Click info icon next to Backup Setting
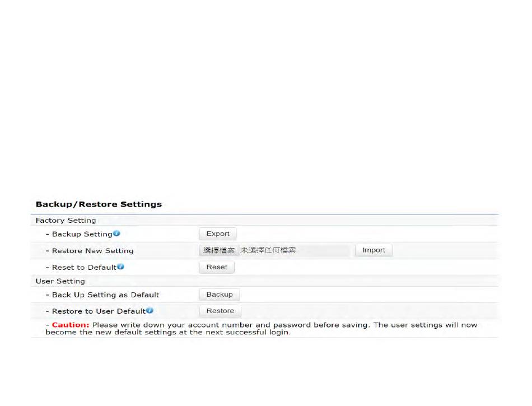 [x=116, y=234]
